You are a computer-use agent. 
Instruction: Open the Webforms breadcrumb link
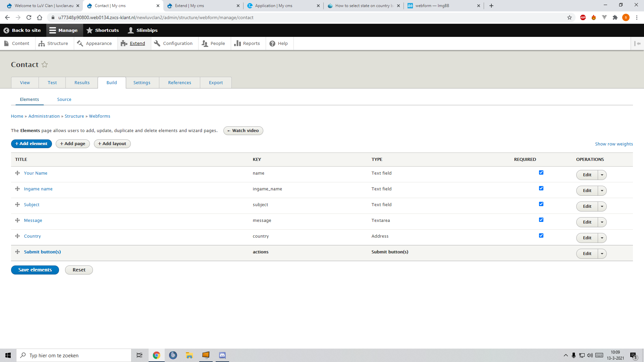coord(100,116)
